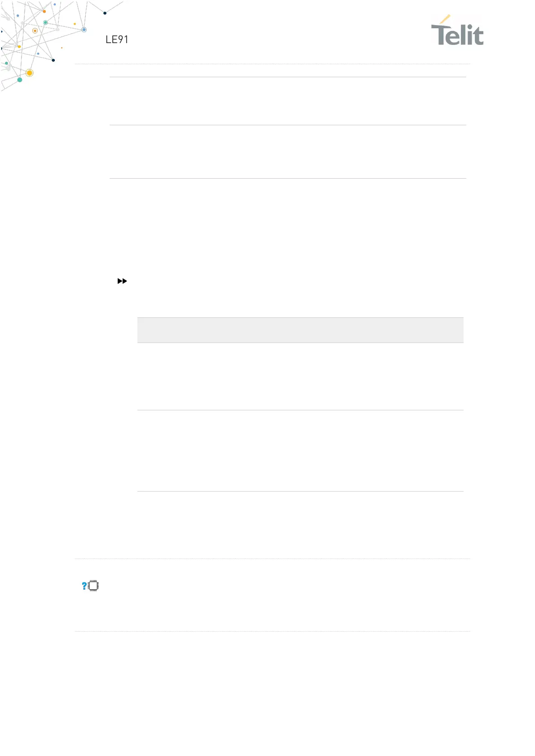
Task: Click the blue question mark icon
Action: click(x=84, y=586)
